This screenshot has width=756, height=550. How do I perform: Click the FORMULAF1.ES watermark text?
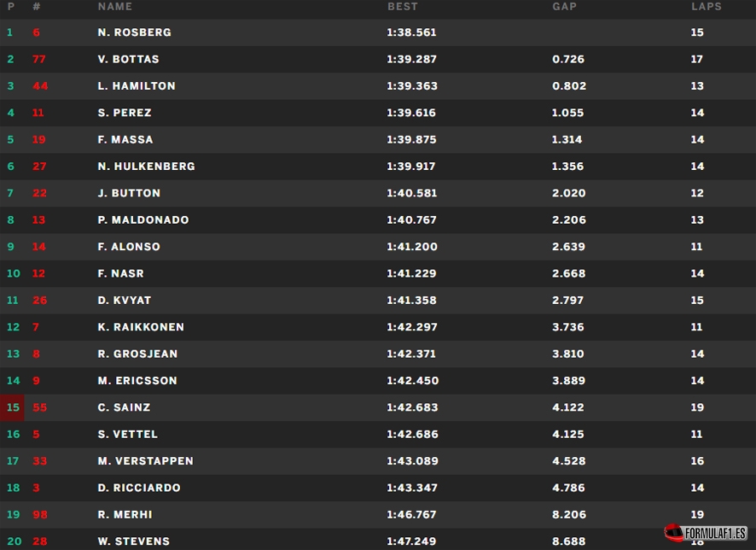pos(715,533)
